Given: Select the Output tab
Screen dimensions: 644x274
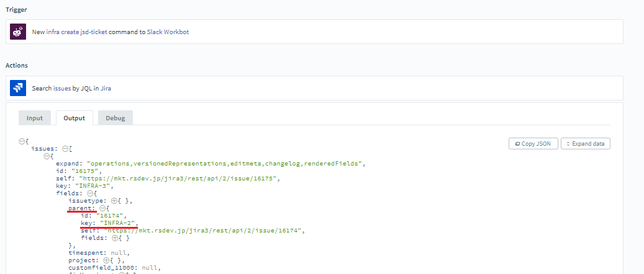Looking at the screenshot, I should click(x=75, y=118).
